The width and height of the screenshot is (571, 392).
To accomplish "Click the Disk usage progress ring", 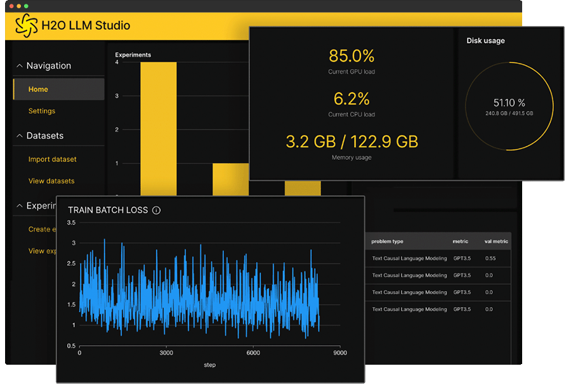I will (509, 107).
